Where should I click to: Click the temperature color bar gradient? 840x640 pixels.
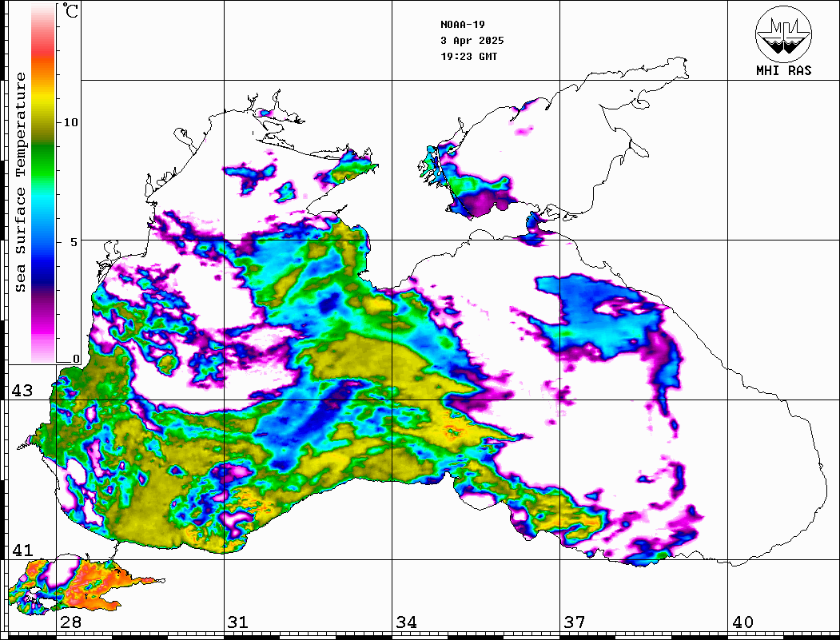43,183
